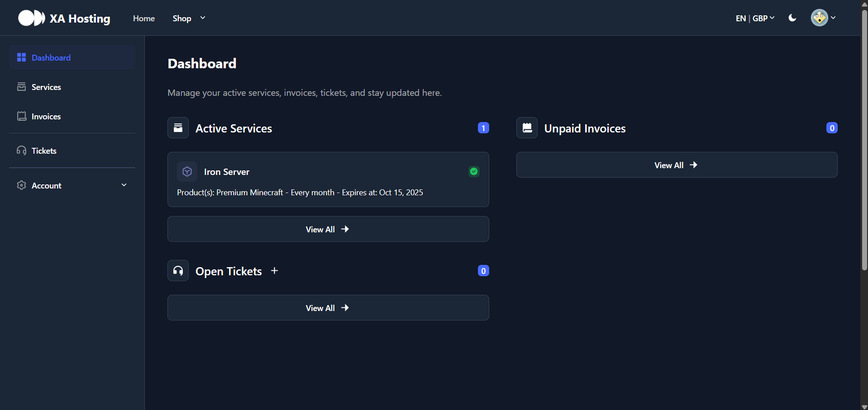This screenshot has width=868, height=410.
Task: Click the Iron Server cube icon
Action: click(x=187, y=172)
